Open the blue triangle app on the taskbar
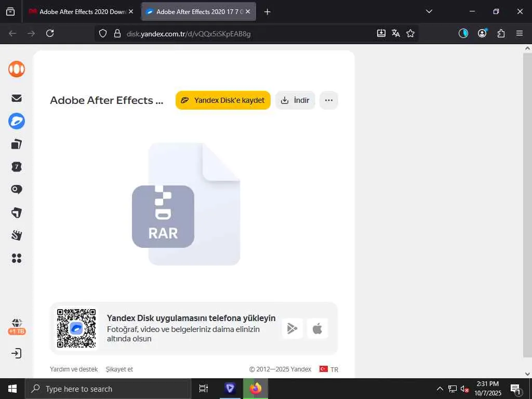Screen dimensions: 532x399 (x=230, y=389)
